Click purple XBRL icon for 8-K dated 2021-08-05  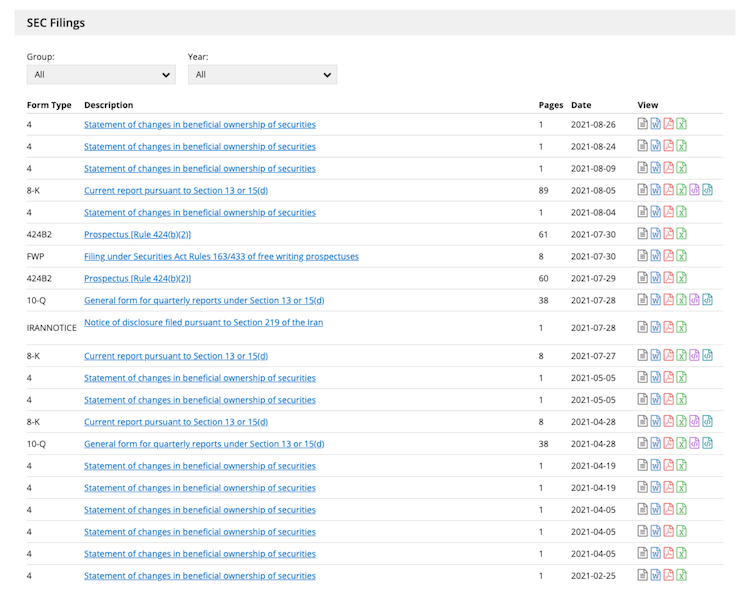tap(695, 190)
